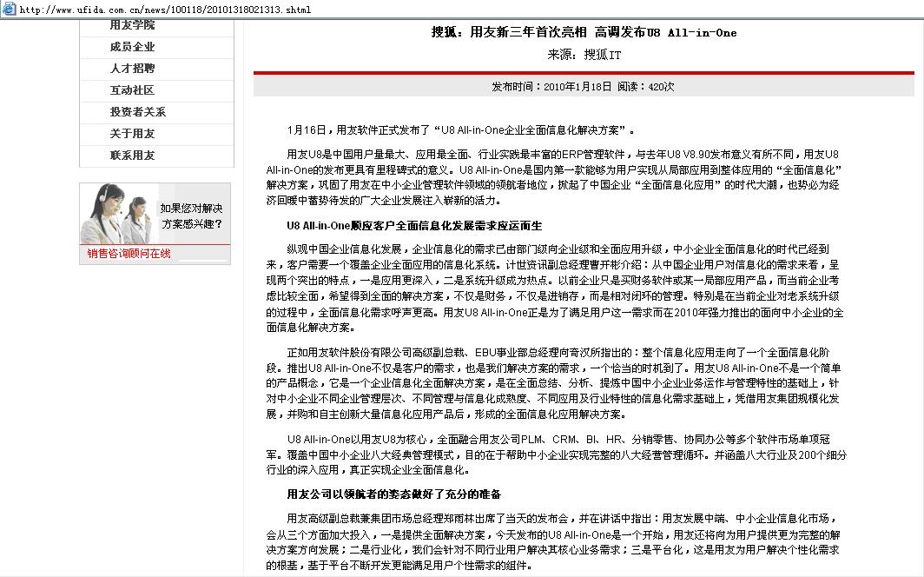
Task: Click paragraph beginning U8 All-in-One以用友U8为核心
Action: tap(557, 454)
